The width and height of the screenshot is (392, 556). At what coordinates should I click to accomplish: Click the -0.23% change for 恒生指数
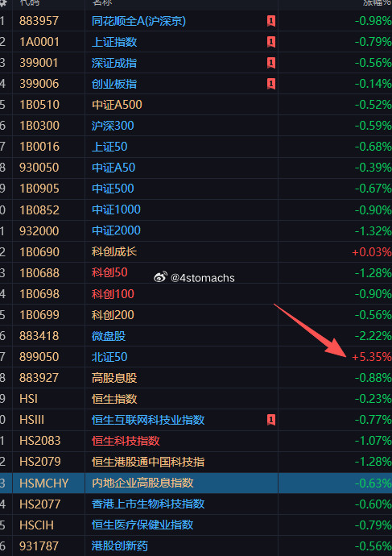(373, 399)
